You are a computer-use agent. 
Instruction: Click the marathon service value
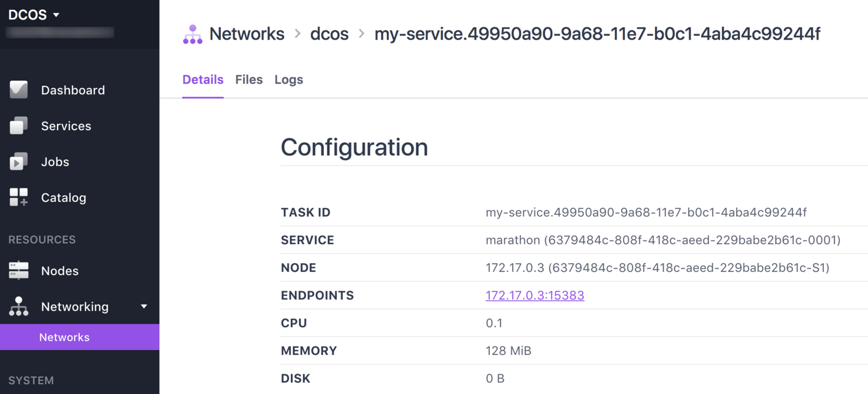(663, 240)
